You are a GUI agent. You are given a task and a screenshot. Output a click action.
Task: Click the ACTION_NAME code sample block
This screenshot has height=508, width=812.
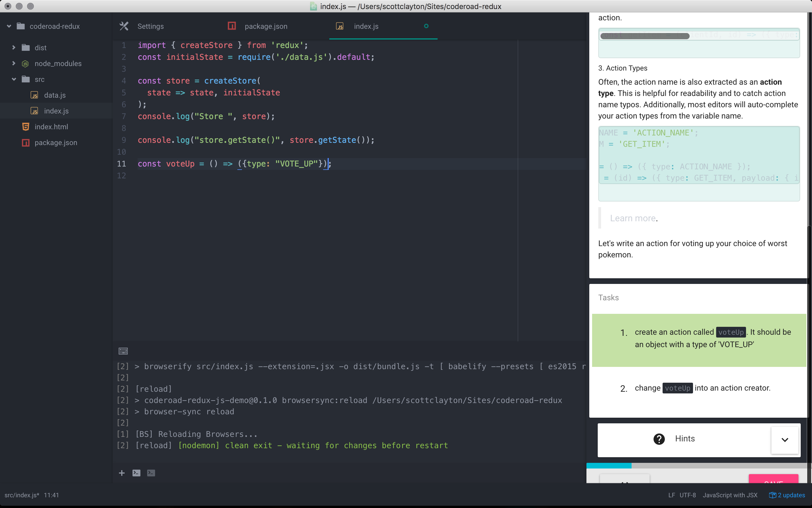pyautogui.click(x=699, y=164)
